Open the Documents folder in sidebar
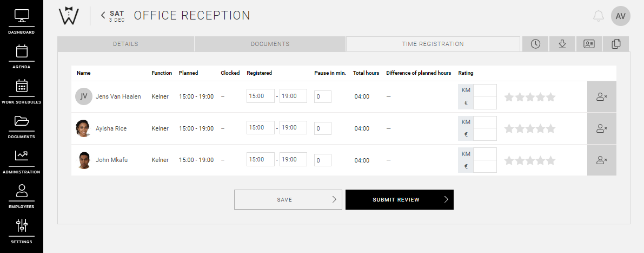644x253 pixels. tap(22, 125)
